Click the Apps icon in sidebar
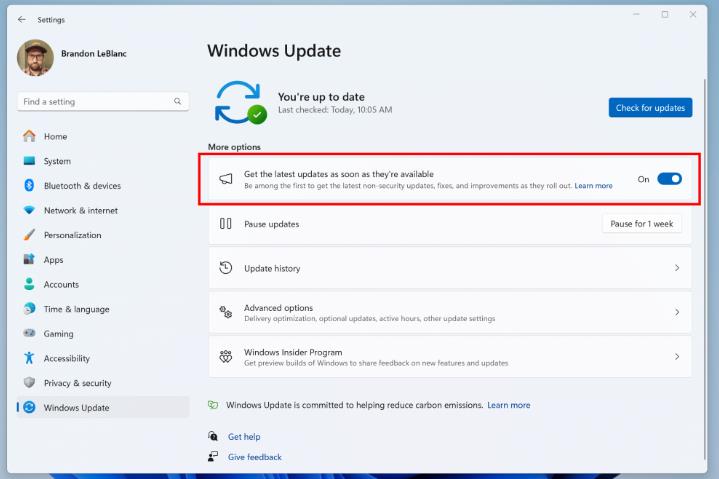Screen dimensions: 719x479 click(x=29, y=259)
